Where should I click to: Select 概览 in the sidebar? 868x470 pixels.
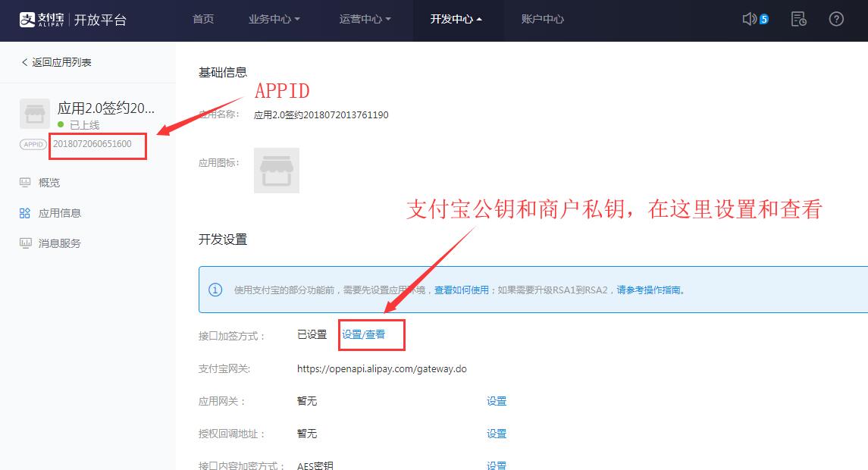coord(49,183)
